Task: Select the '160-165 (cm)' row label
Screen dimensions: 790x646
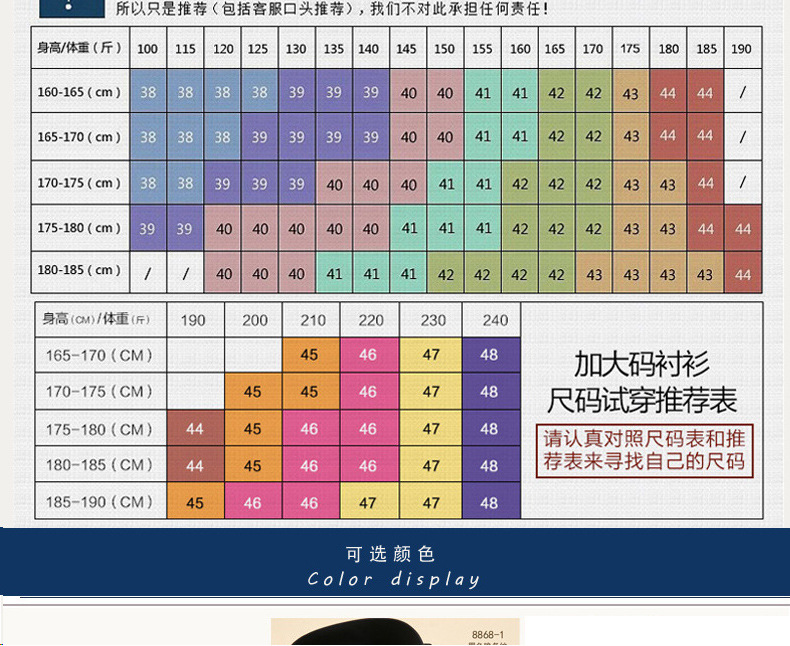Action: click(80, 92)
